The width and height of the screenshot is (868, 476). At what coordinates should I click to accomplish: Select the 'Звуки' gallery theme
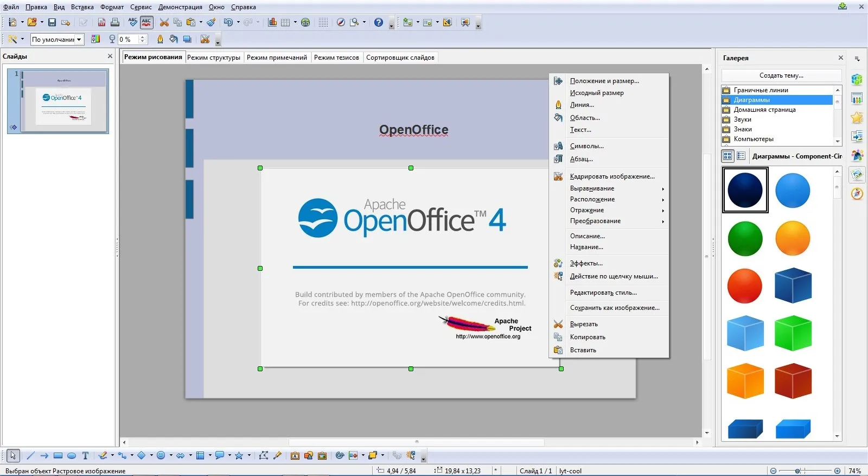(777, 119)
